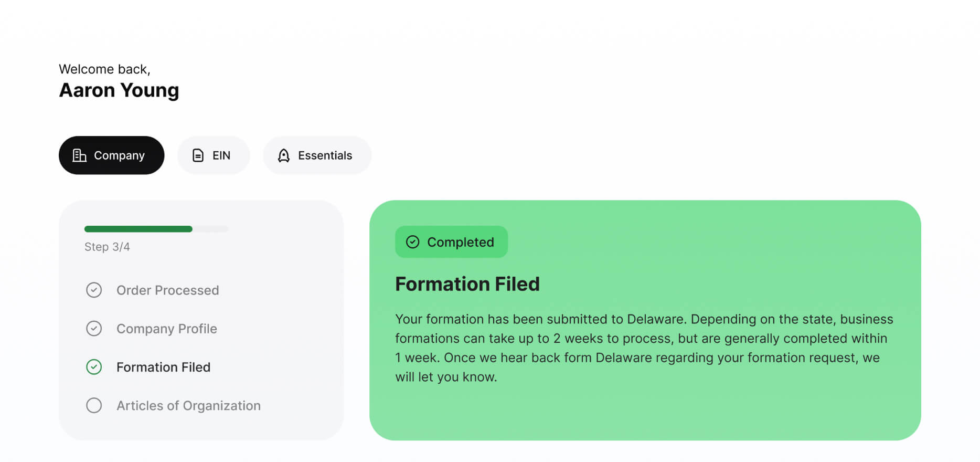Image resolution: width=980 pixels, height=462 pixels.
Task: Click the Completed status badge
Action: coord(451,242)
